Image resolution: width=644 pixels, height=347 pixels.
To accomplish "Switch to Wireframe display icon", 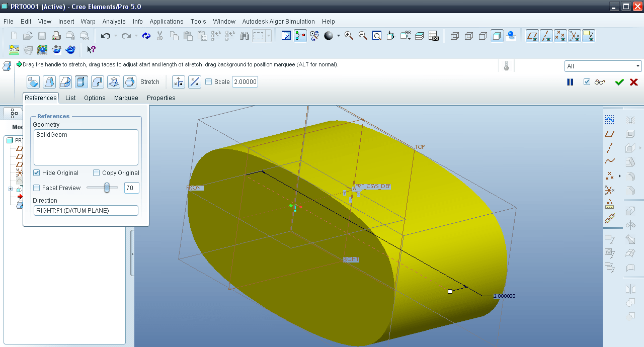I will click(455, 36).
